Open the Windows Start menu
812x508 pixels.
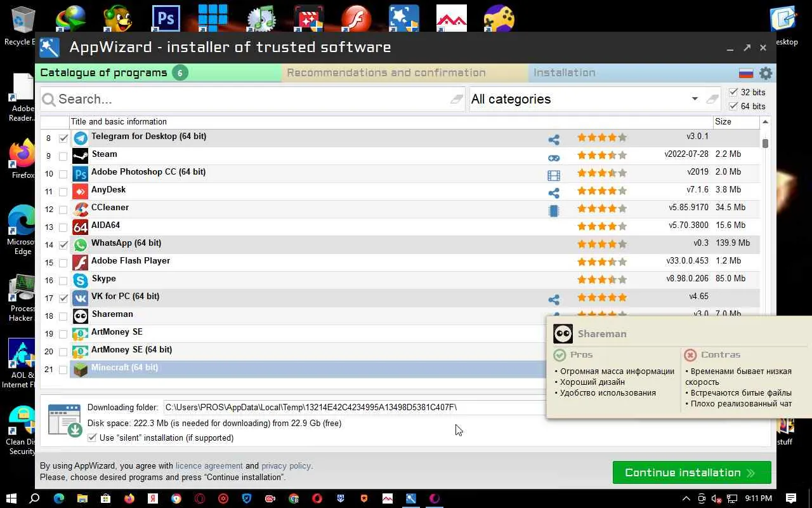pyautogui.click(x=11, y=498)
